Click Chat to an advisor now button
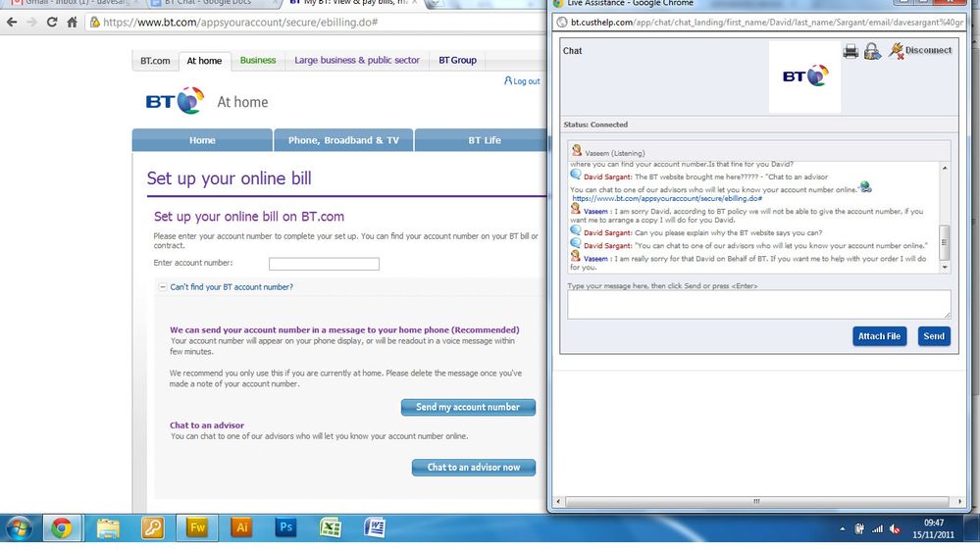Viewport: 980px width, 551px height. (x=474, y=468)
